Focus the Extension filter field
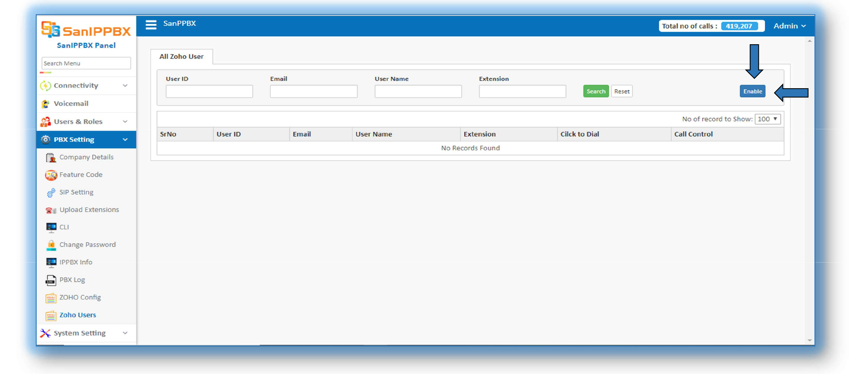 pyautogui.click(x=523, y=91)
